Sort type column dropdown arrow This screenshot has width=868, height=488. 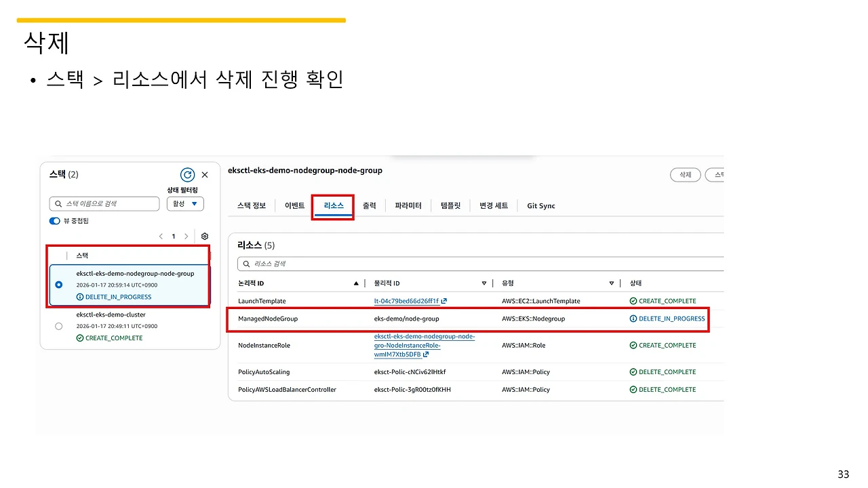pos(612,283)
